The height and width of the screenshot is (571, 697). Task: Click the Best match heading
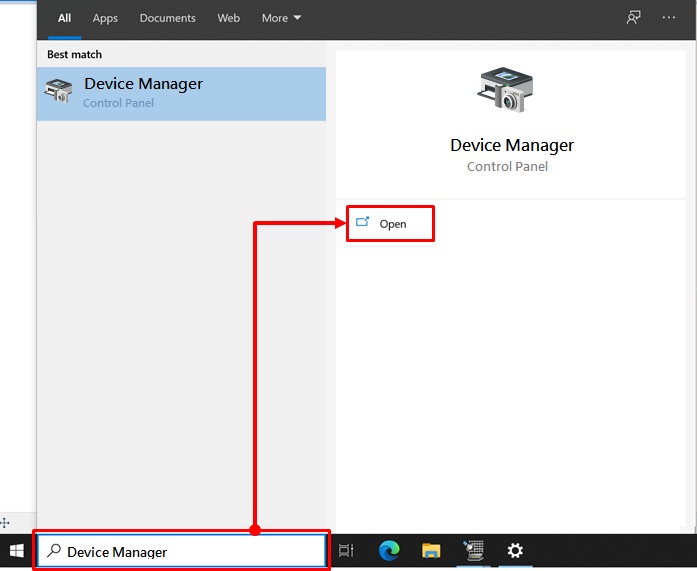75,55
